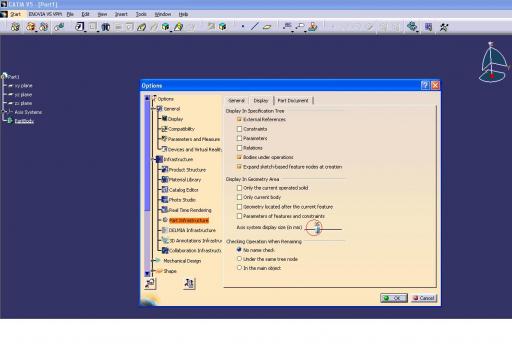Click the Photo Studio options icon
512x361 pixels.
(x=165, y=199)
